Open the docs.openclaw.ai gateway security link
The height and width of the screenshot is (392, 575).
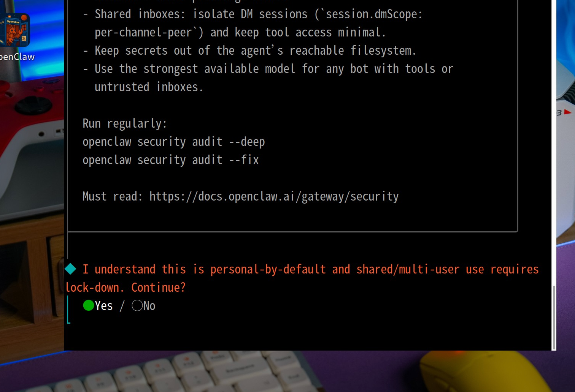tap(274, 196)
